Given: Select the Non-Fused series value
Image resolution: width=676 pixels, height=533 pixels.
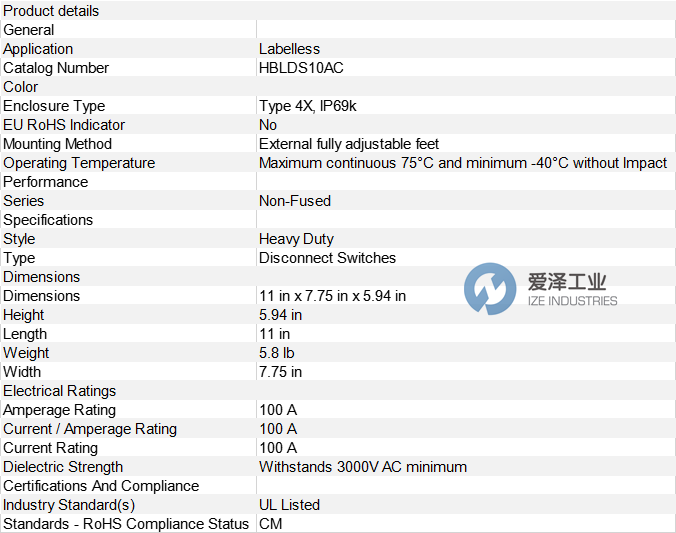Looking at the screenshot, I should pyautogui.click(x=295, y=201).
